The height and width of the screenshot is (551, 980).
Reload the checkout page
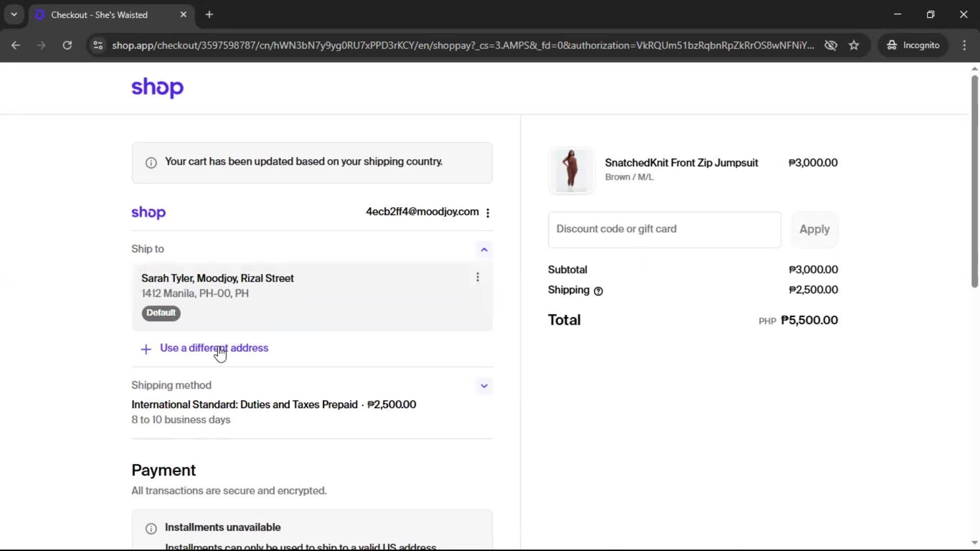(67, 45)
